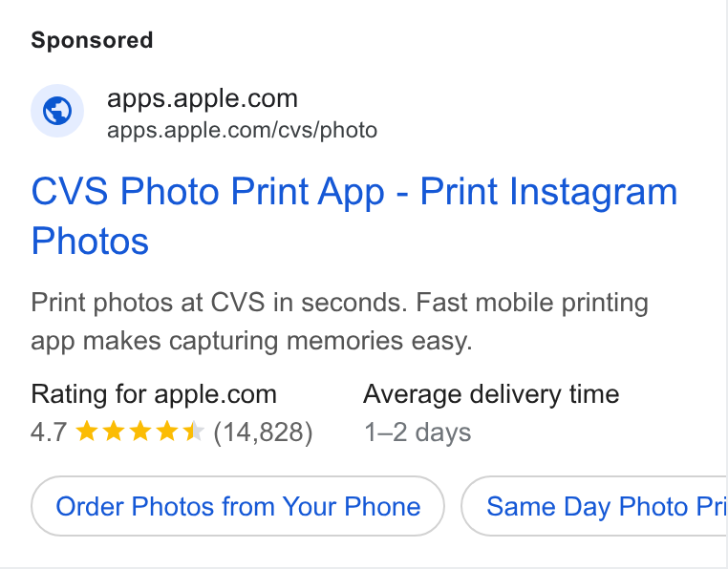Click the 4.7 rating number

pyautogui.click(x=49, y=432)
